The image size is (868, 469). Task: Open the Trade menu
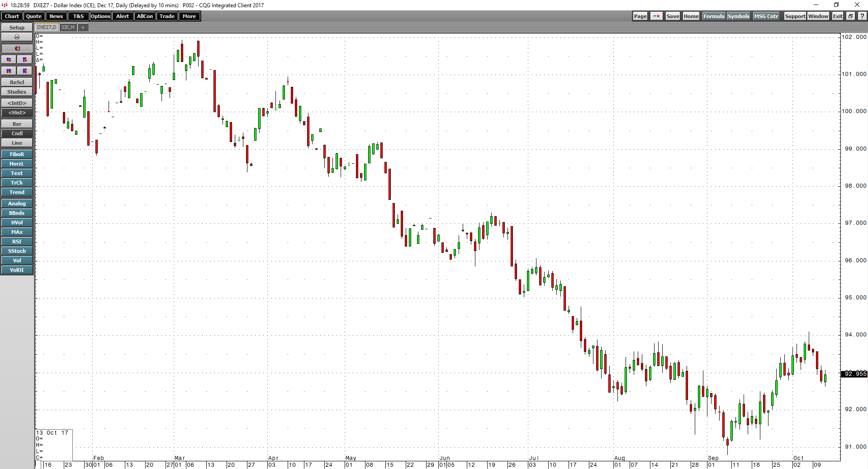(167, 16)
